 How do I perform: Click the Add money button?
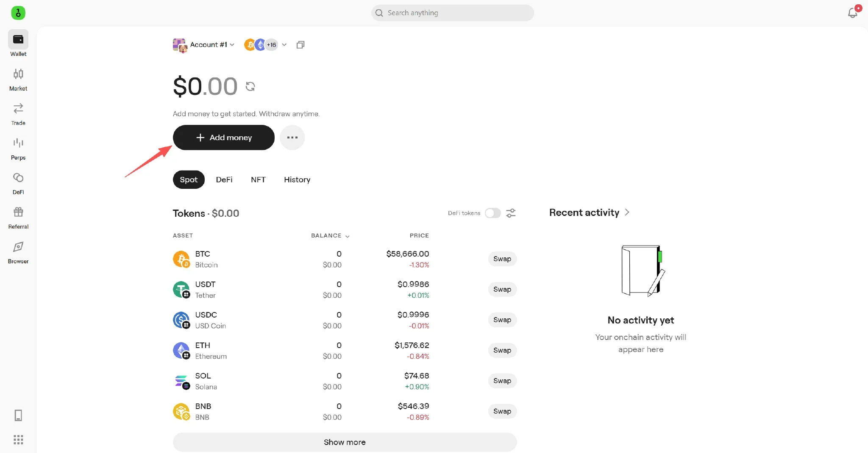pyautogui.click(x=224, y=138)
